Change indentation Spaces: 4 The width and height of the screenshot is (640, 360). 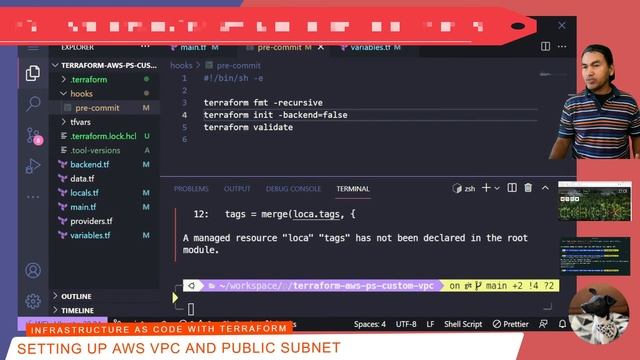point(370,324)
